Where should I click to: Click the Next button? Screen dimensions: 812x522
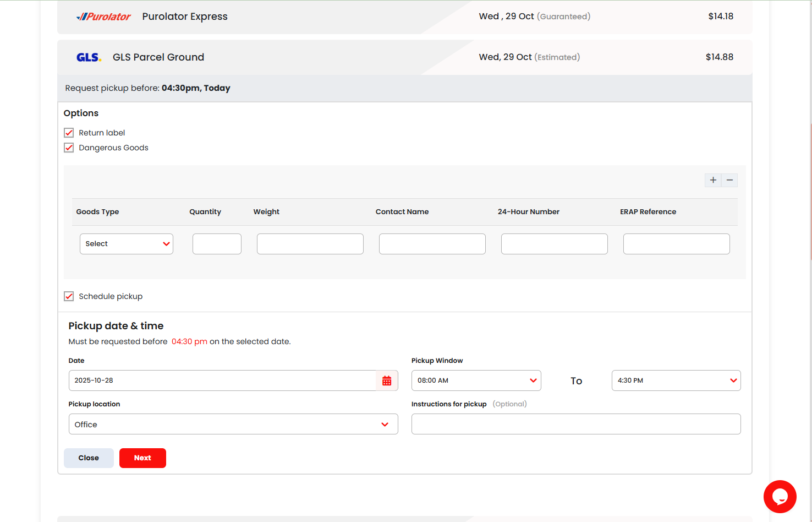(x=142, y=458)
